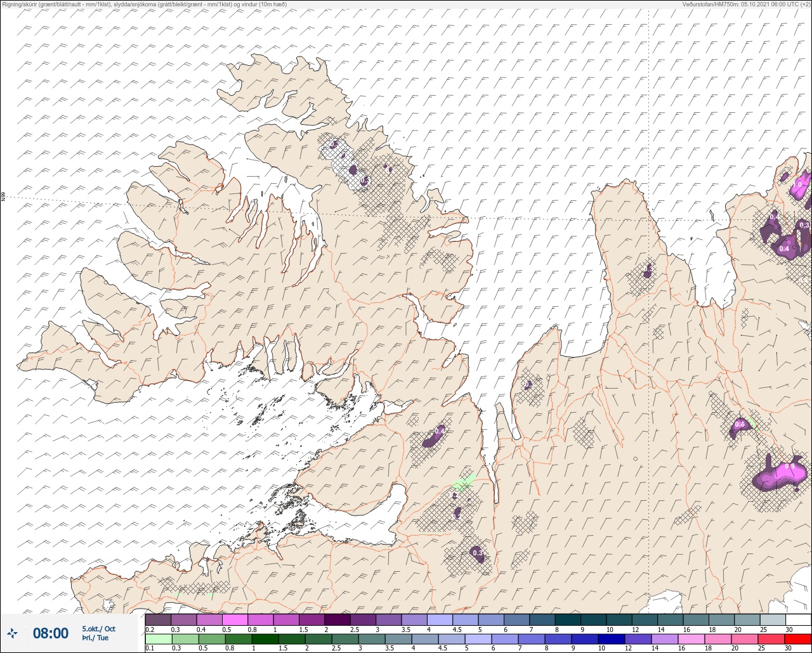
Task: Pick darkest purple upper swatch between 2 and 2.5
Action: pos(337,619)
